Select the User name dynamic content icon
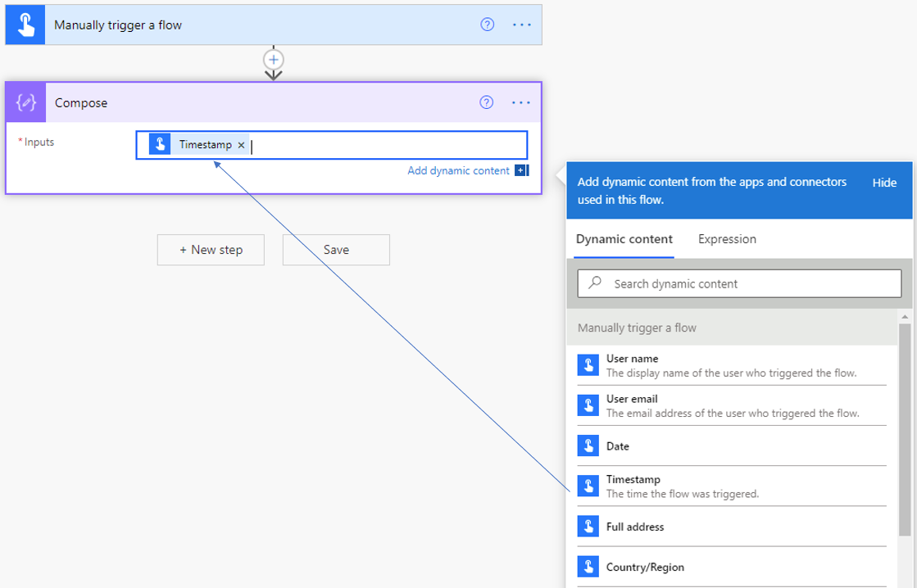This screenshot has width=917, height=588. 588,364
